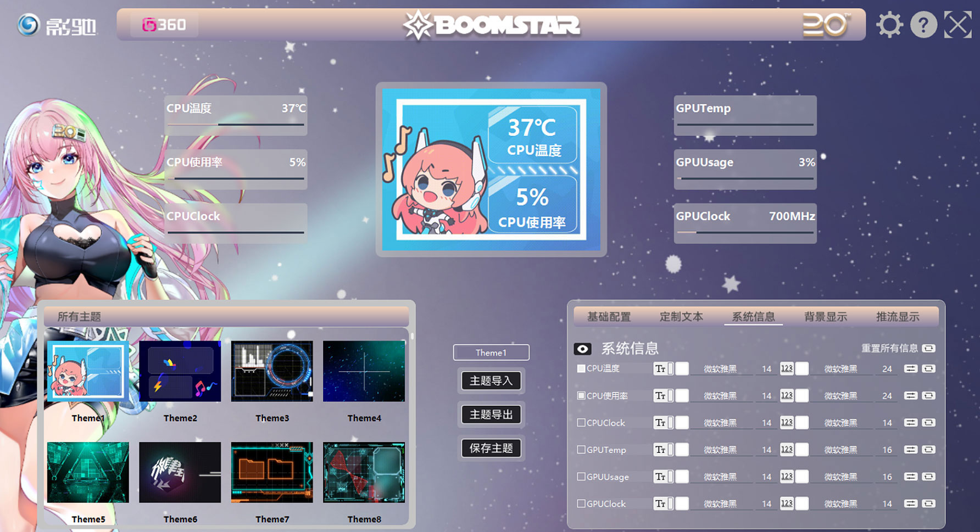The image size is (980, 532).
Task: Click the 360 logo button
Action: click(x=164, y=25)
